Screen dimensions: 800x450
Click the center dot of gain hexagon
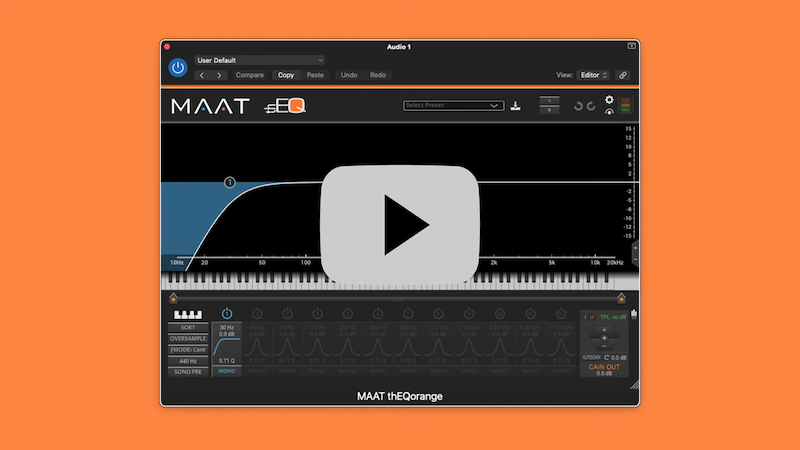pyautogui.click(x=604, y=338)
